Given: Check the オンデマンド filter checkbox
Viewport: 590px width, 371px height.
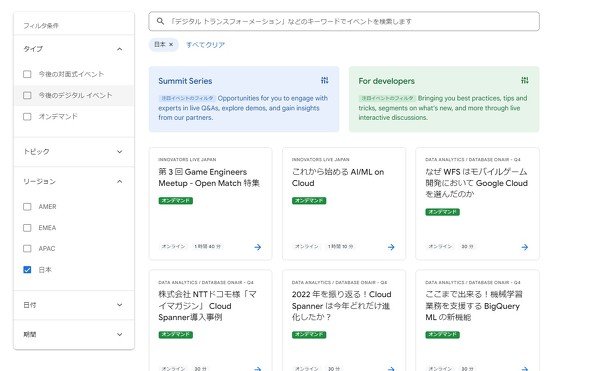Looking at the screenshot, I should pos(27,117).
